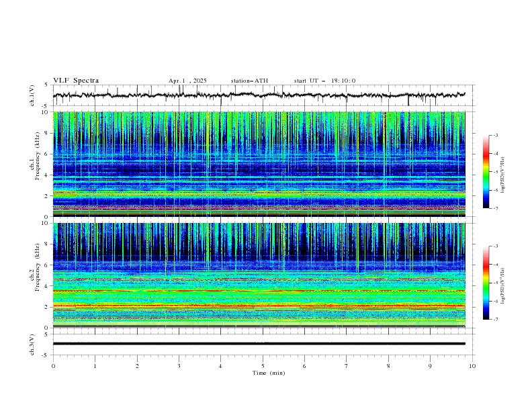The image size is (532, 411).
Task: Click the ch.3 voltage trace panel
Action: pyautogui.click(x=263, y=345)
